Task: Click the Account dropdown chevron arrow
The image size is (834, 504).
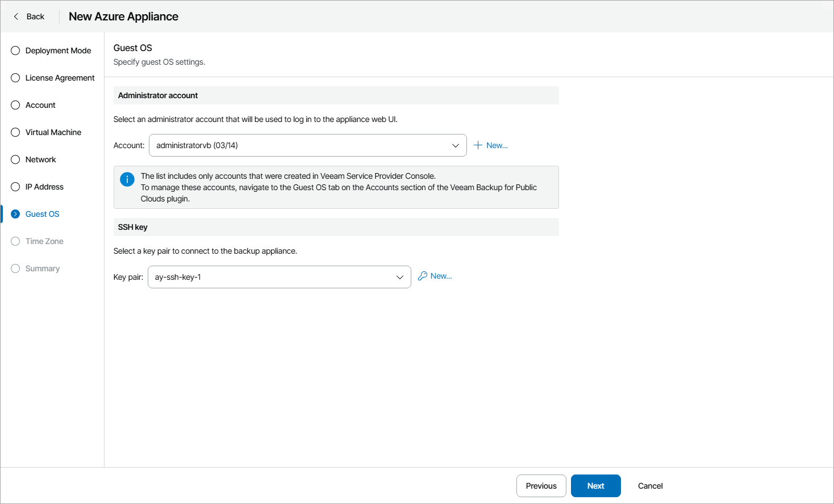Action: click(x=456, y=145)
